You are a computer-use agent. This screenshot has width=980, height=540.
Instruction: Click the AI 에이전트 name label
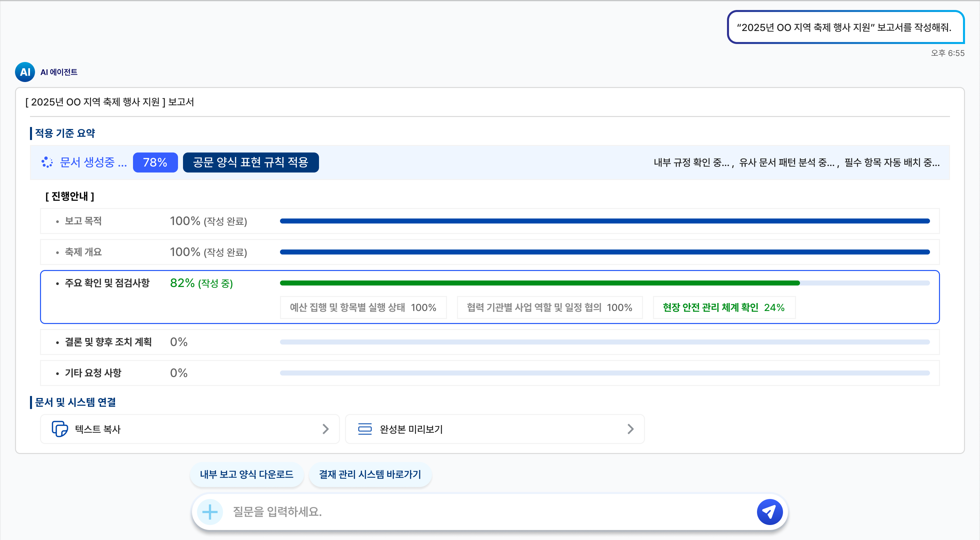click(x=59, y=72)
